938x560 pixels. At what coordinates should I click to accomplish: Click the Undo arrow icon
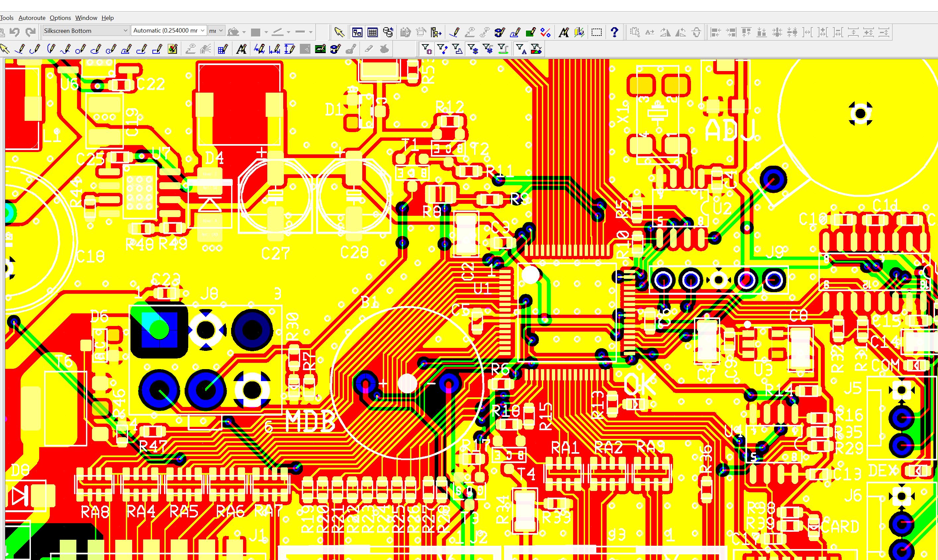pos(14,32)
